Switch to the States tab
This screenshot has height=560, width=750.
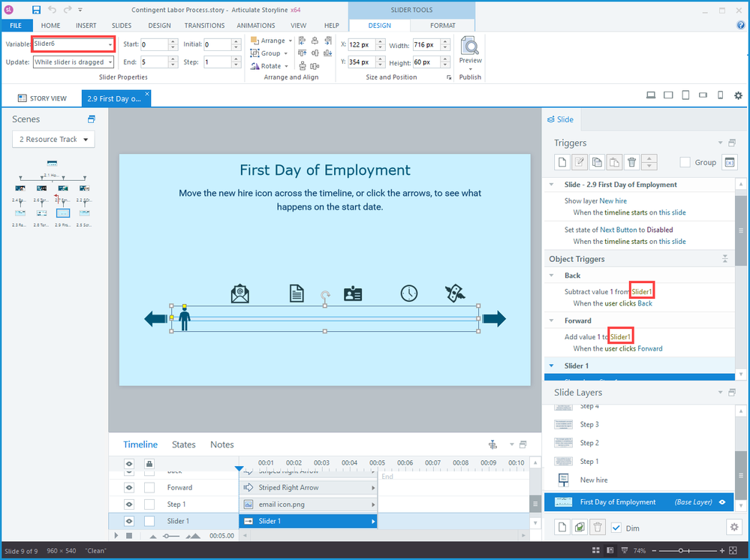point(184,444)
